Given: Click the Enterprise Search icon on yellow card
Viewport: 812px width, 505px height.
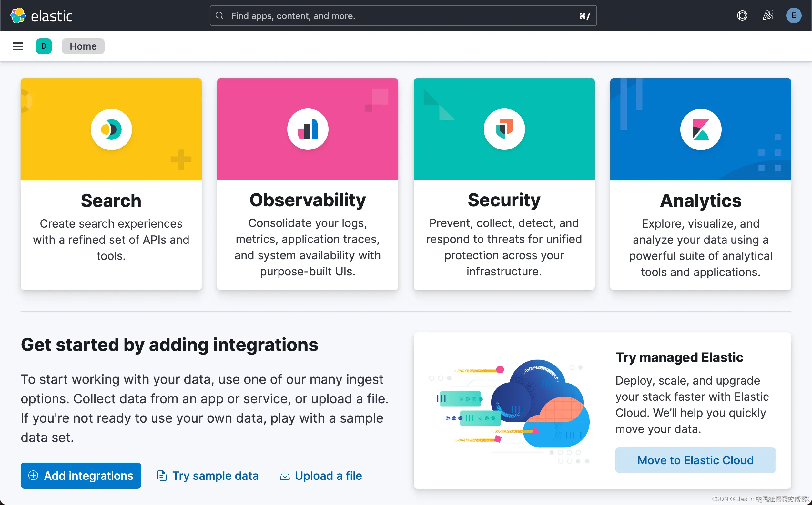Looking at the screenshot, I should click(111, 129).
